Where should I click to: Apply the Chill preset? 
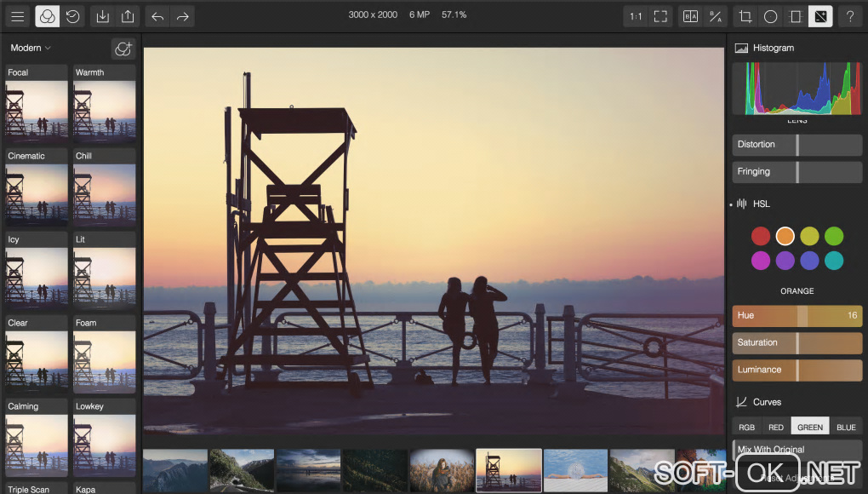tap(105, 187)
